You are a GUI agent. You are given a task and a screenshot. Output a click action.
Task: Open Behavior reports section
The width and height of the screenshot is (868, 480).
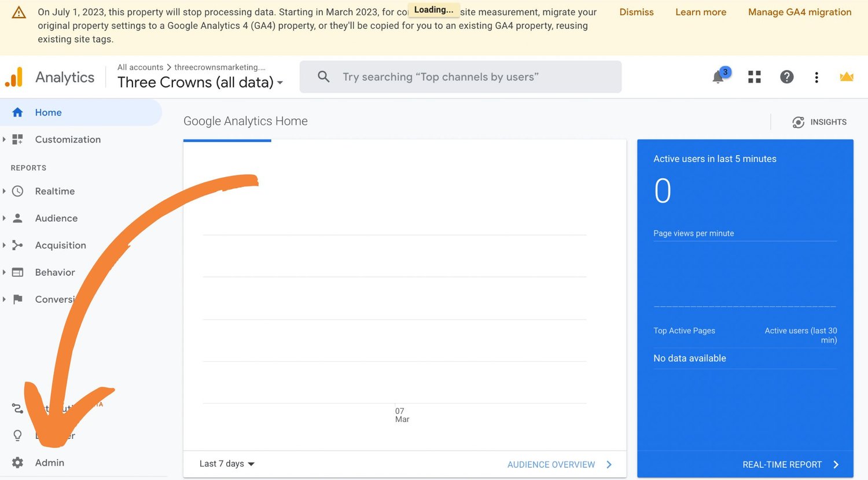[x=55, y=272]
